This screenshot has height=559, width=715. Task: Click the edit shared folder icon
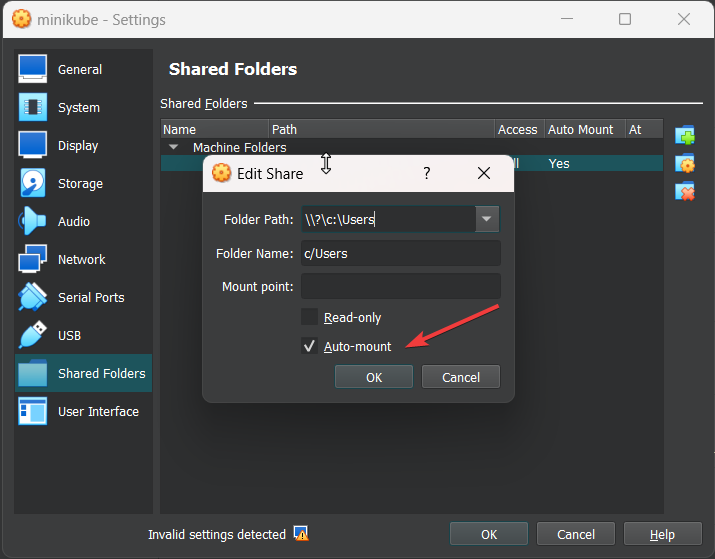pyautogui.click(x=685, y=164)
